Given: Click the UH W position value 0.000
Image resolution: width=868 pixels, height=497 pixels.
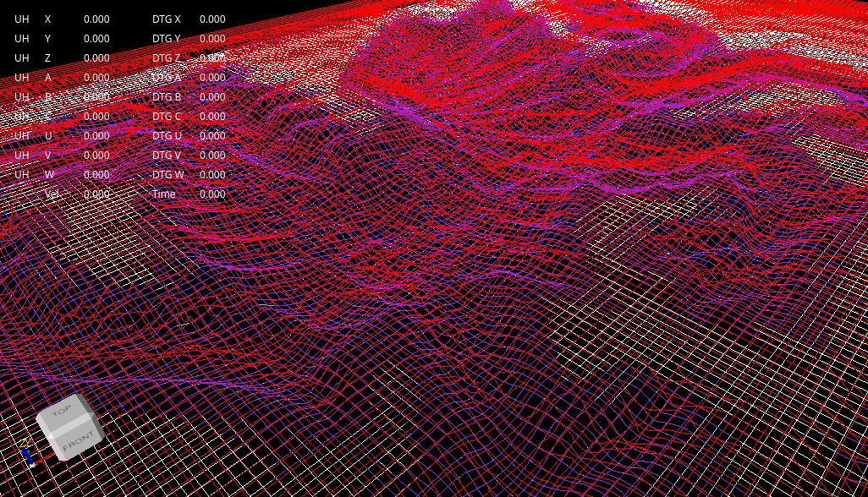Looking at the screenshot, I should [96, 175].
